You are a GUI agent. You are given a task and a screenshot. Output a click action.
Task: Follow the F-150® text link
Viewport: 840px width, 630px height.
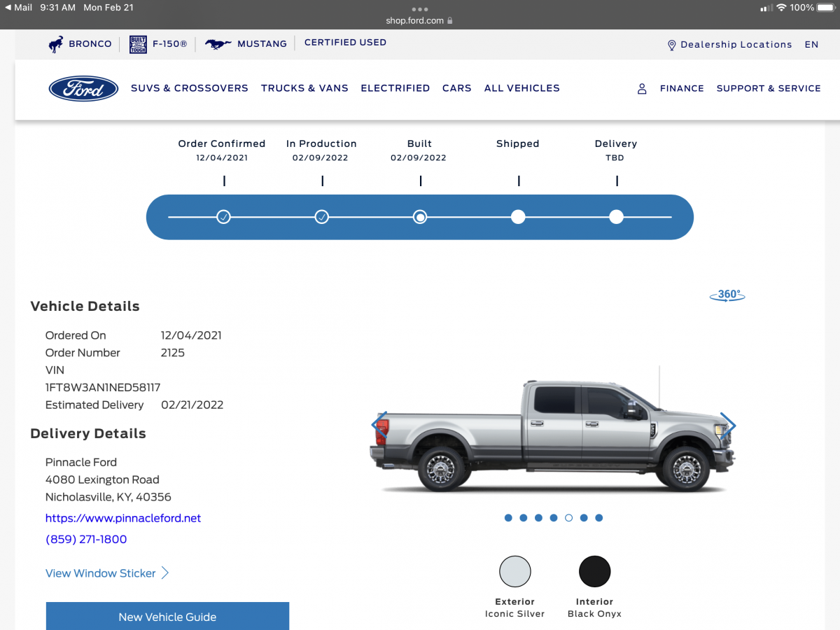(x=170, y=44)
